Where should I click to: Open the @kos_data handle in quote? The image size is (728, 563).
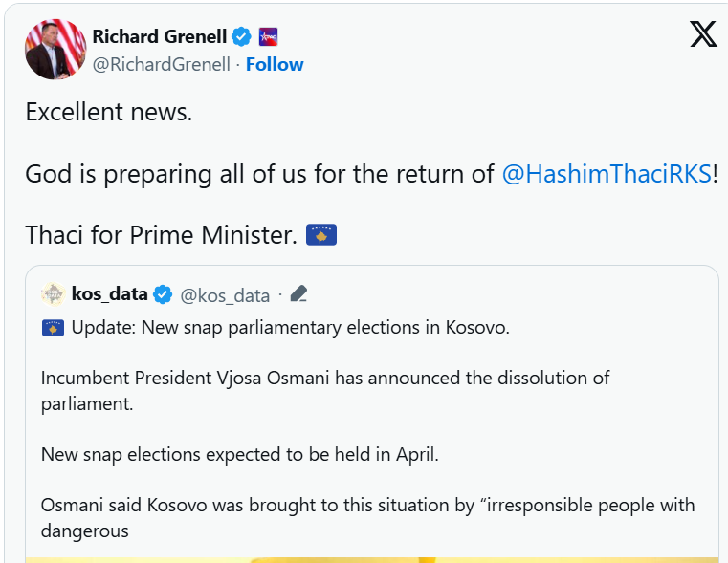coord(225,295)
